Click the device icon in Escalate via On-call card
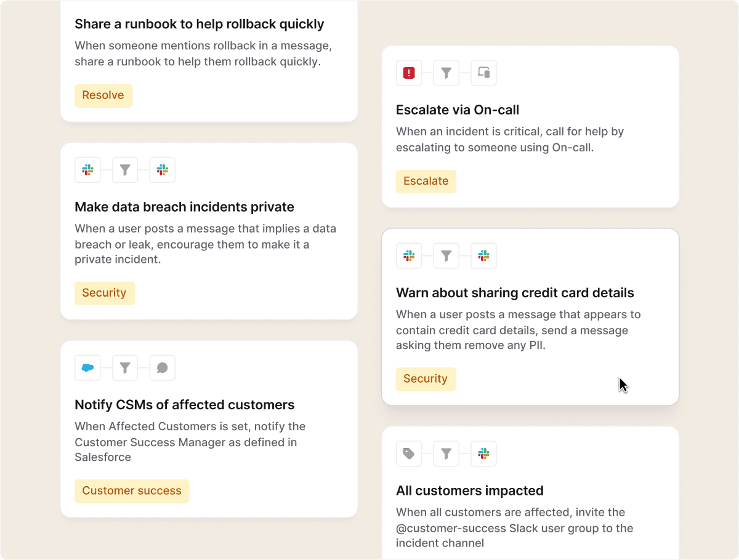This screenshot has height=560, width=739. coord(484,73)
